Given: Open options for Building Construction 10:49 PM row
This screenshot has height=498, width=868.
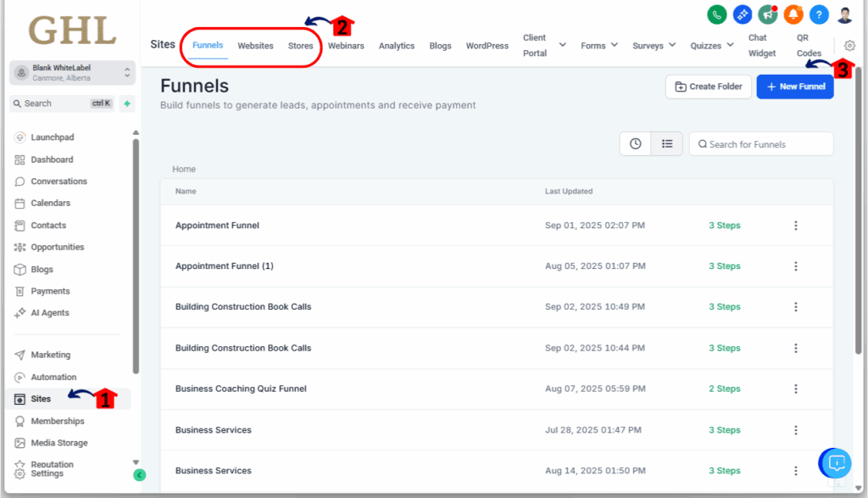Looking at the screenshot, I should point(795,307).
